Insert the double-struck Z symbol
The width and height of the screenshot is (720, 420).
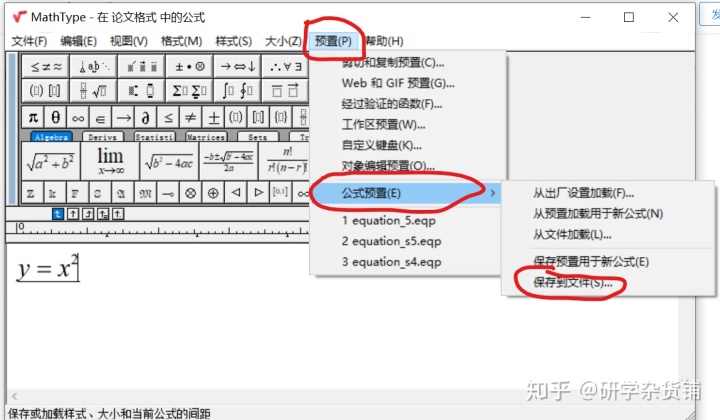point(30,193)
